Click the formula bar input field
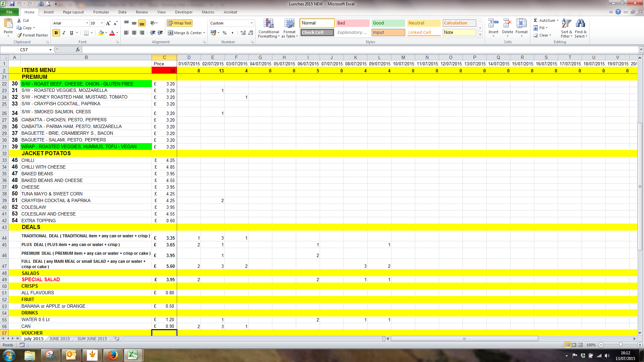644x362 pixels. click(359, 50)
